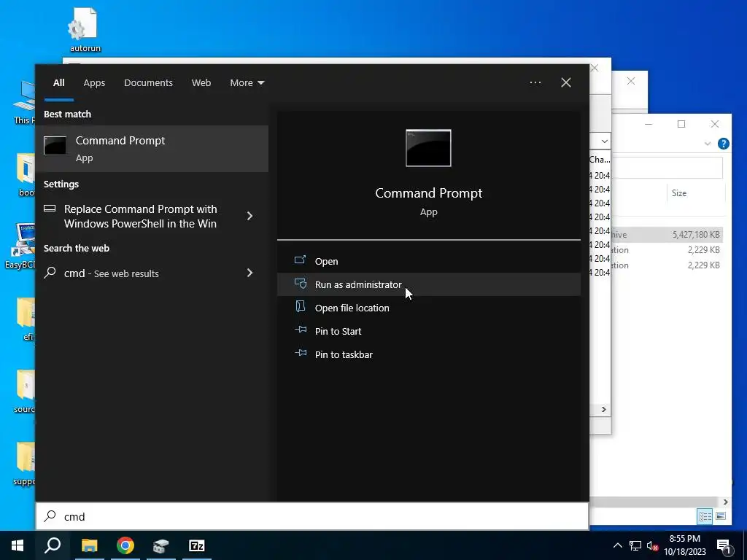Select the 5,427,180 KB file row
This screenshot has width=747, height=560.
pos(667,235)
